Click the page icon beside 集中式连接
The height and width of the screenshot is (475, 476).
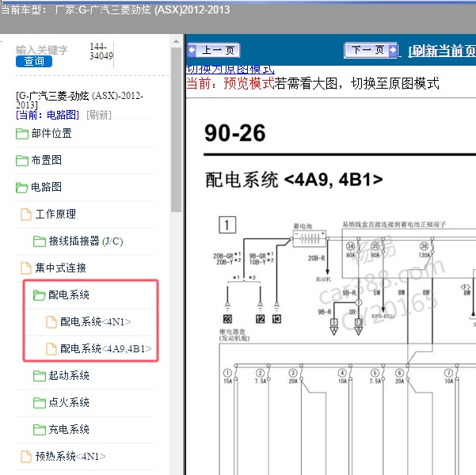pyautogui.click(x=26, y=268)
